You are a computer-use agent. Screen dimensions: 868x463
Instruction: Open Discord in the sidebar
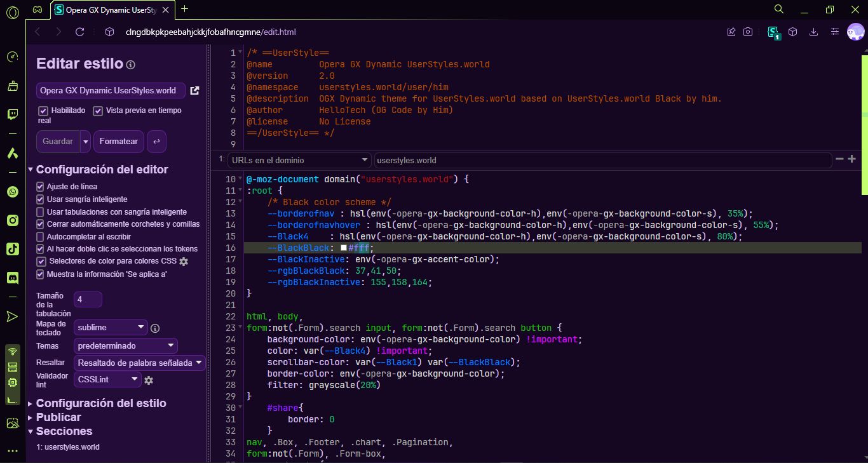coord(13,278)
